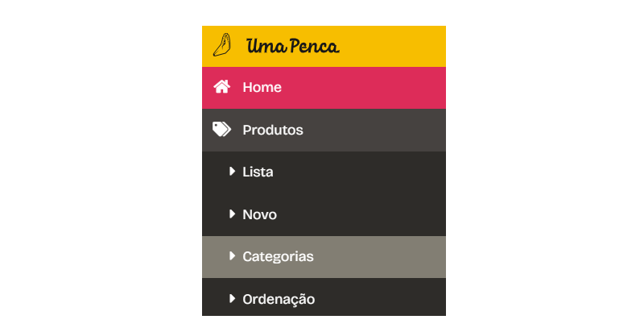Click the caret arrow next to Lista

coord(232,172)
